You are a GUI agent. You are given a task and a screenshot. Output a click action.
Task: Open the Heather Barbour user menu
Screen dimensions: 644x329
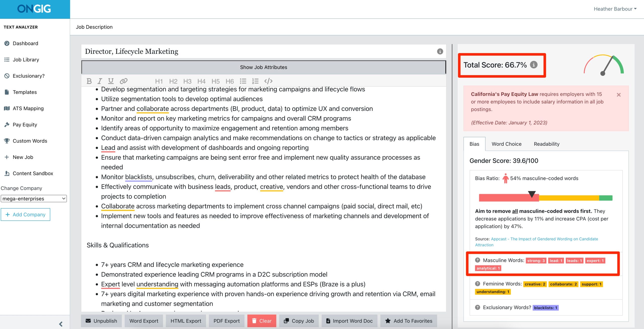615,9
